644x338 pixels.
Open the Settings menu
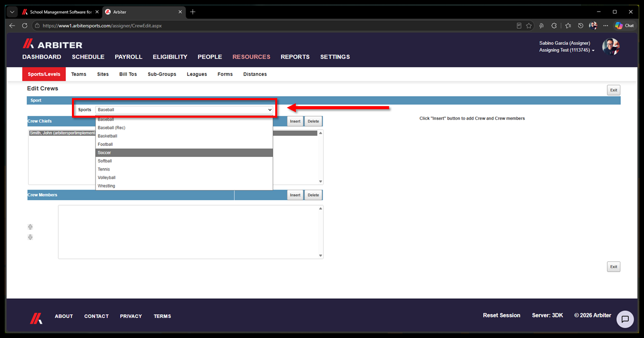click(x=335, y=57)
